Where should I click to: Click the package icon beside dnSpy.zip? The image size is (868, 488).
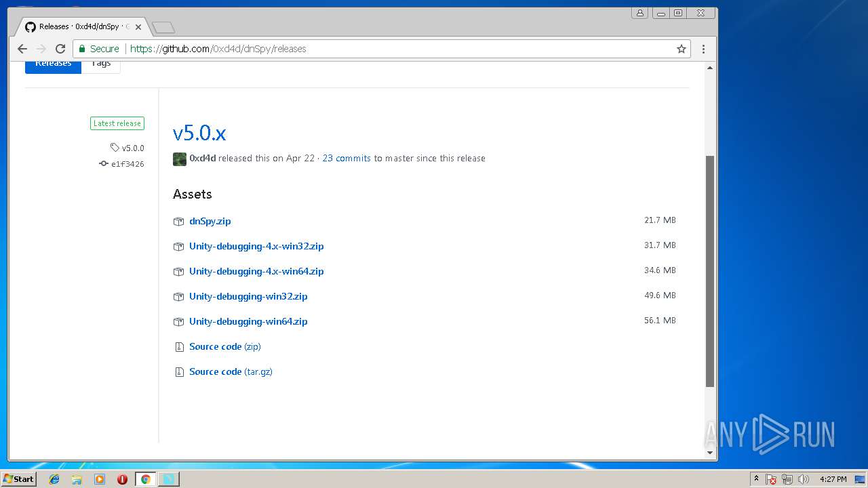(x=178, y=222)
